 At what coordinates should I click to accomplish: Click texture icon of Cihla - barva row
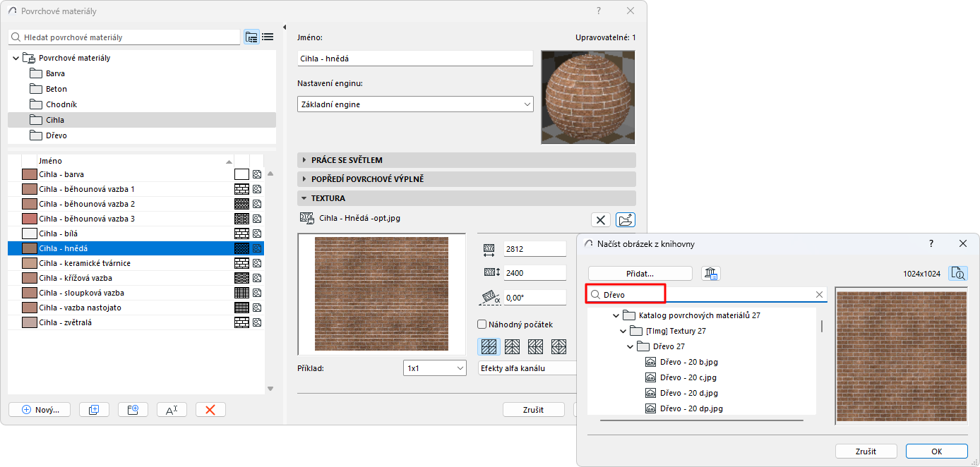(257, 174)
